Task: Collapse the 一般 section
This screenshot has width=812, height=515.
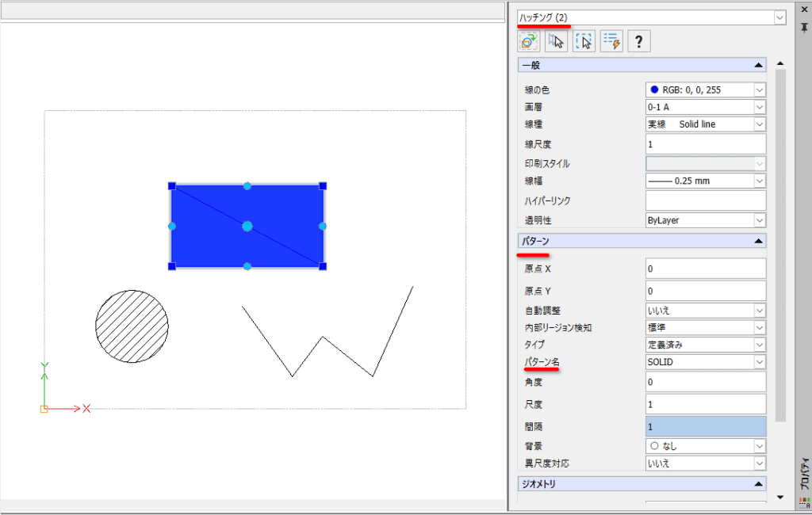Action: (759, 65)
